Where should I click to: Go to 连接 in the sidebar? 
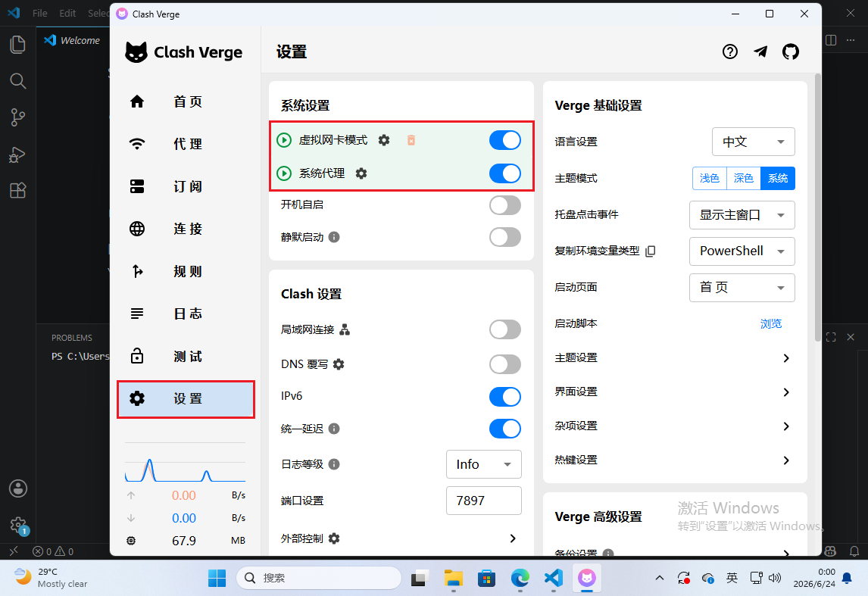pos(186,229)
